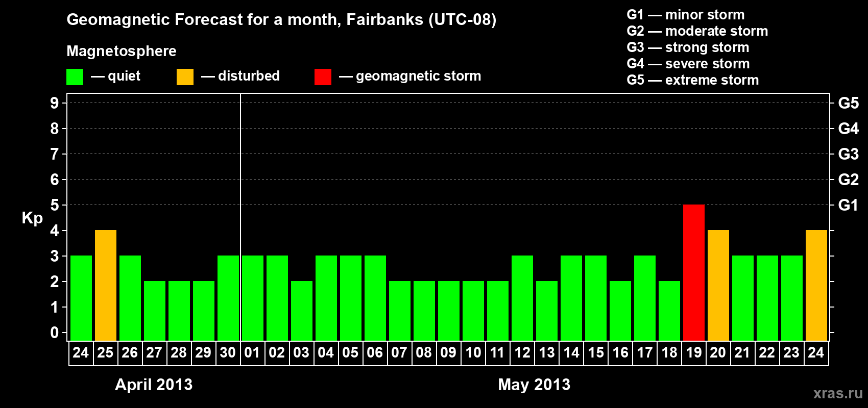Click the date cell 01 on the axis
The image size is (868, 408).
click(x=252, y=353)
